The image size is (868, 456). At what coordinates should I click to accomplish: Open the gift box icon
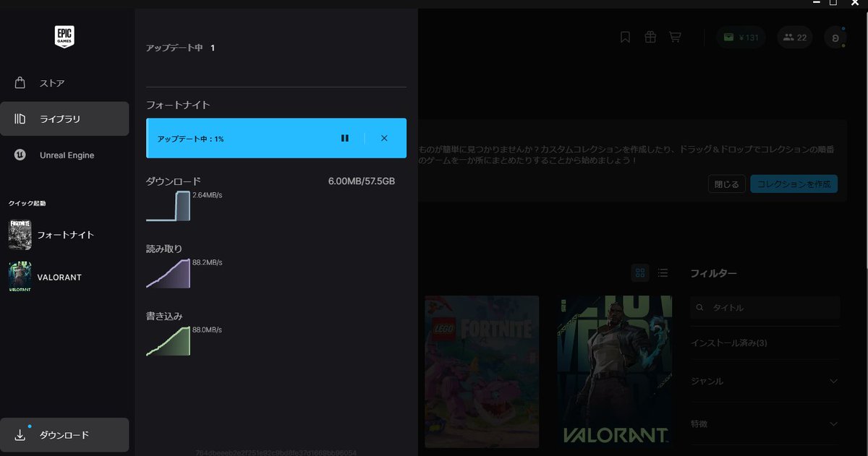pyautogui.click(x=650, y=37)
